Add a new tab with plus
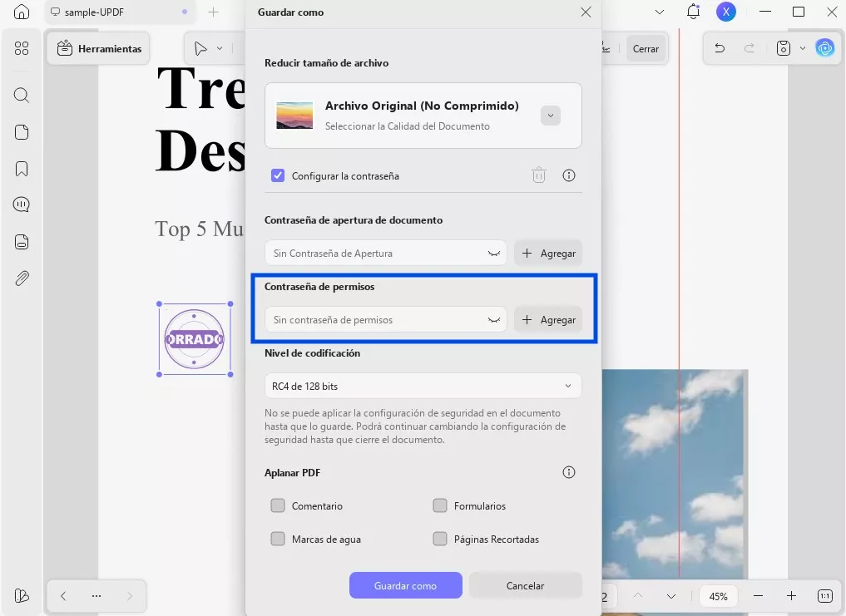The height and width of the screenshot is (616, 846). [x=214, y=12]
